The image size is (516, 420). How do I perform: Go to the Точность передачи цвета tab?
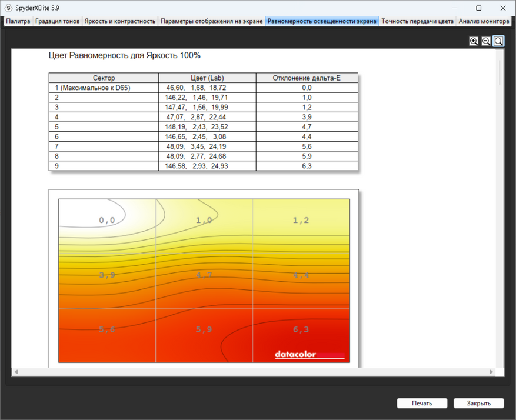[417, 21]
